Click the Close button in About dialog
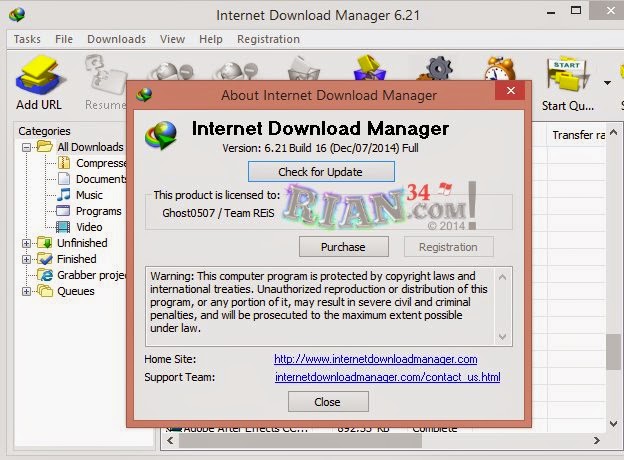The height and width of the screenshot is (460, 624). 328,402
